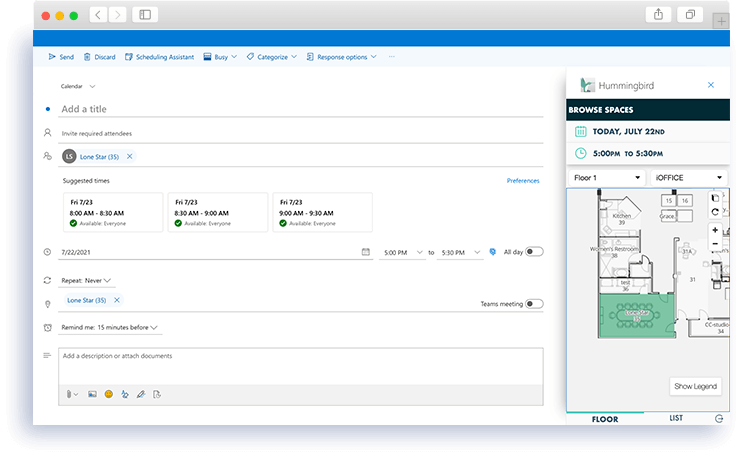Click the map layers icon above rotate
The height and width of the screenshot is (457, 743).
tap(715, 198)
